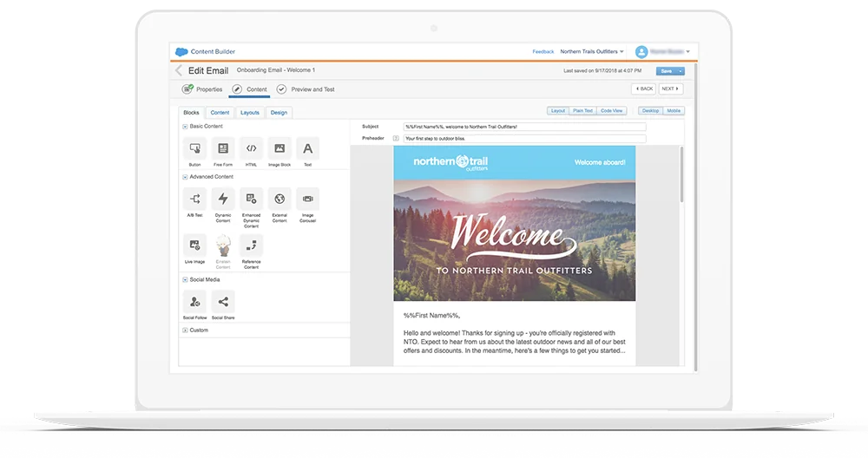
Task: Open the Properties step
Action: coord(202,89)
